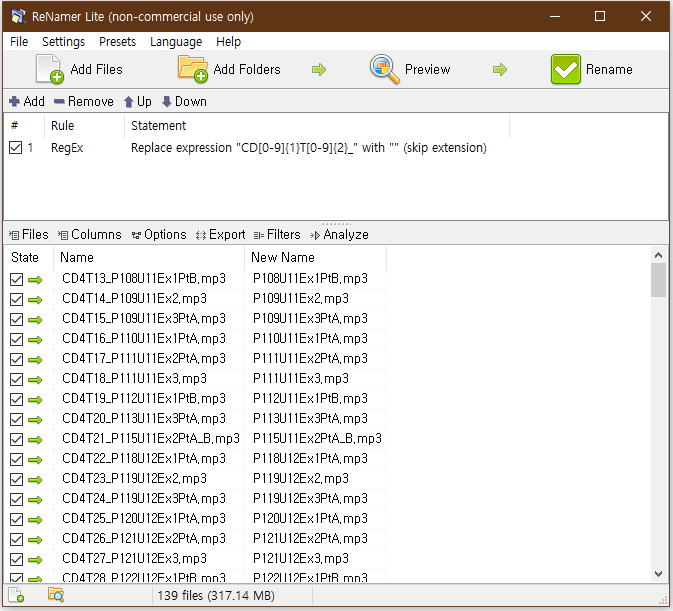The width and height of the screenshot is (673, 611).
Task: Open the Export dropdown menu
Action: (x=221, y=235)
